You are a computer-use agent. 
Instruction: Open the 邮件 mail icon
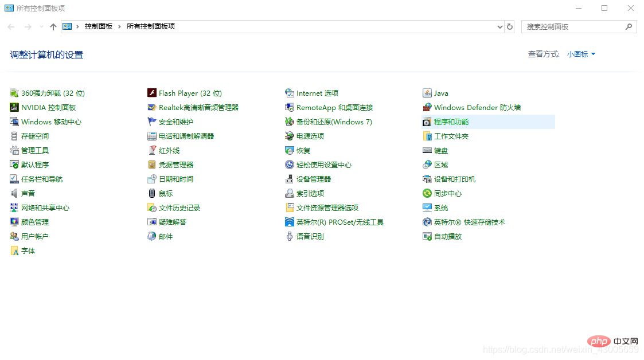[151, 236]
